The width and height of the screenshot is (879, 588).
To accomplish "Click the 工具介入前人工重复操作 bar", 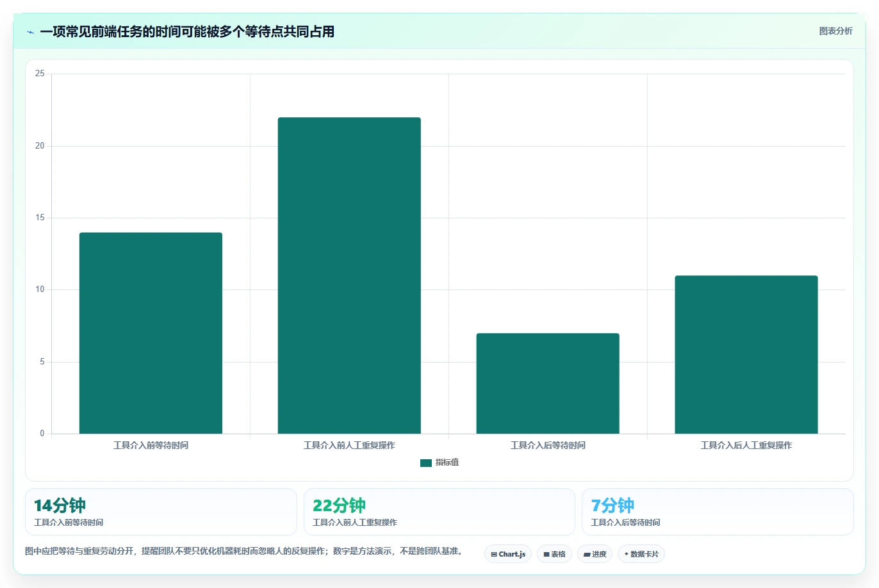I will pos(349,275).
